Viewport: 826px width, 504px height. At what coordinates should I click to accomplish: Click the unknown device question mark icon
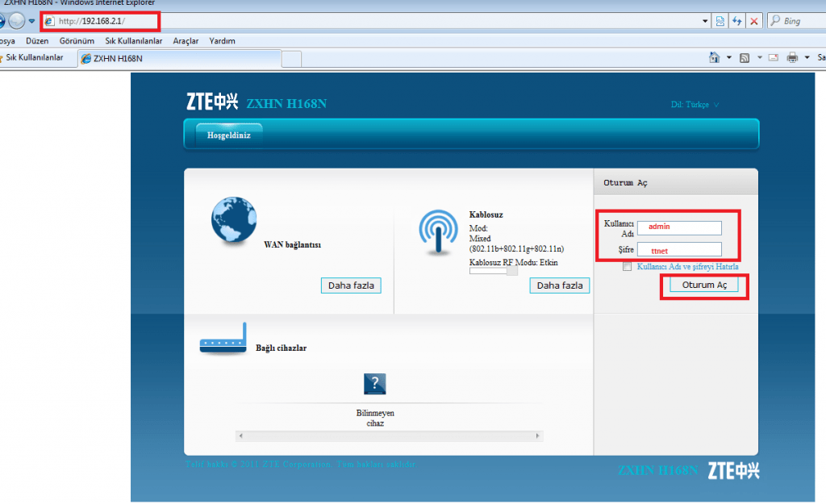tap(374, 384)
